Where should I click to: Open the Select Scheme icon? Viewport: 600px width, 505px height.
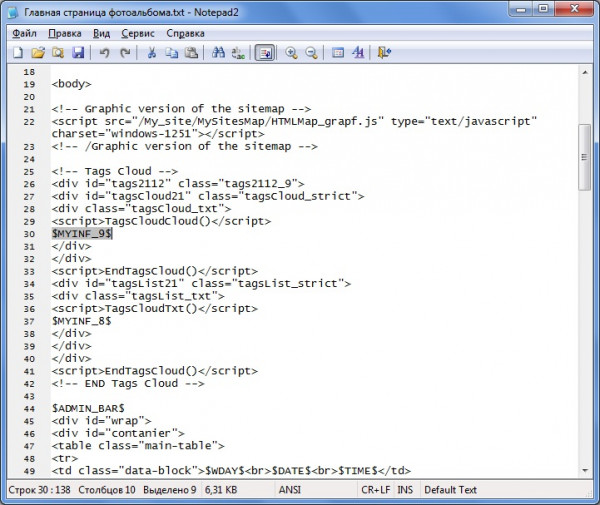[x=338, y=52]
